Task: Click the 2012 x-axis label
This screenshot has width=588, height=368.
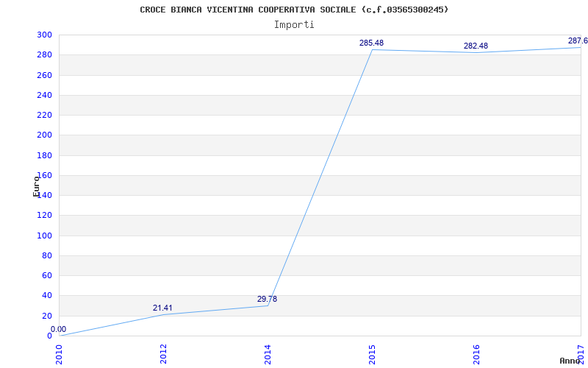Action: [163, 354]
